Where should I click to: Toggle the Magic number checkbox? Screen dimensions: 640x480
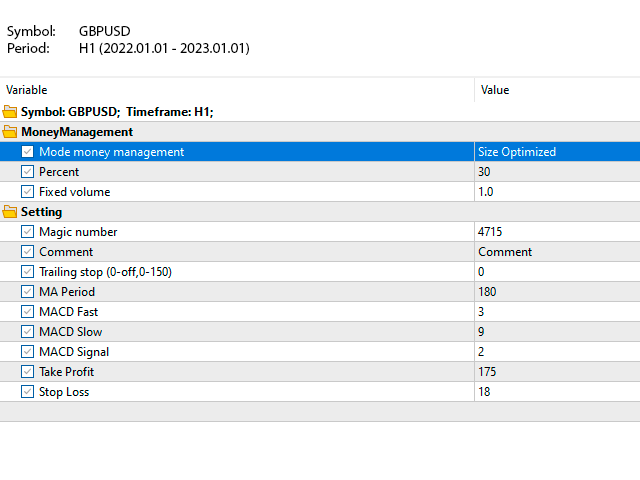pyautogui.click(x=27, y=231)
